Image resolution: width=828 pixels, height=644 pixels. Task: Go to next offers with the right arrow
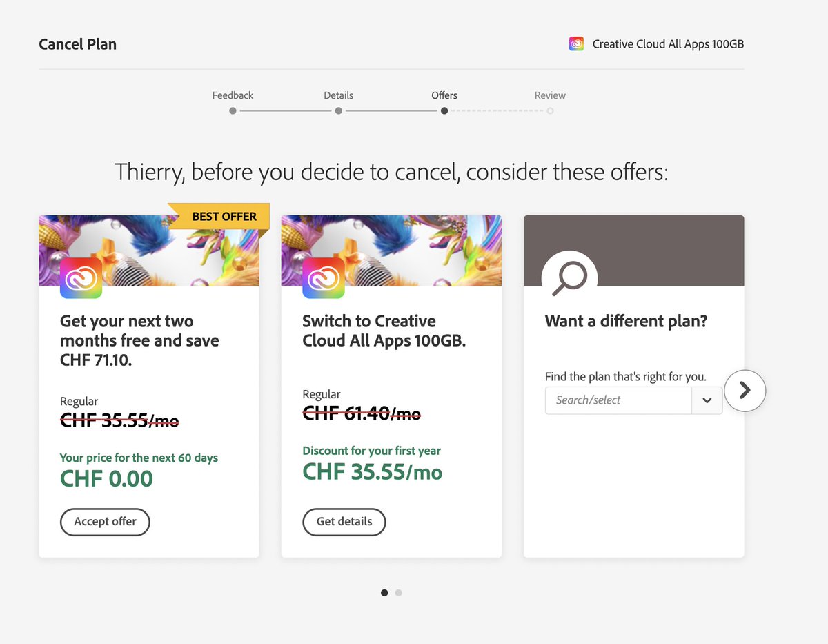745,391
